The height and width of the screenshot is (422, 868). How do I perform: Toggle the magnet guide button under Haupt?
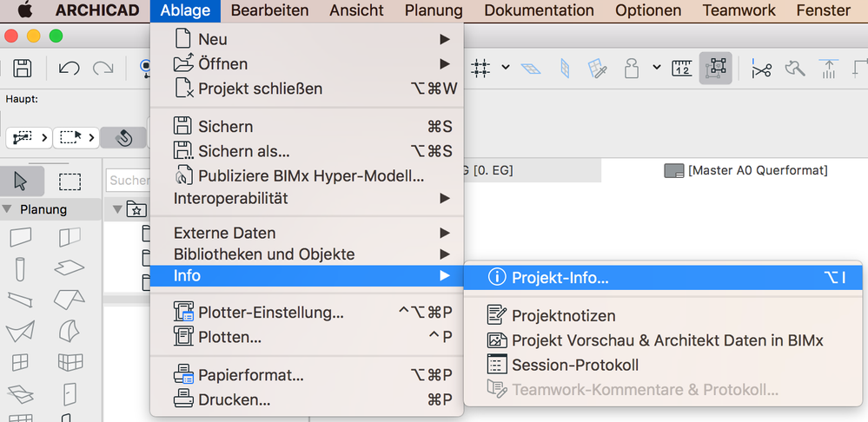pyautogui.click(x=123, y=137)
